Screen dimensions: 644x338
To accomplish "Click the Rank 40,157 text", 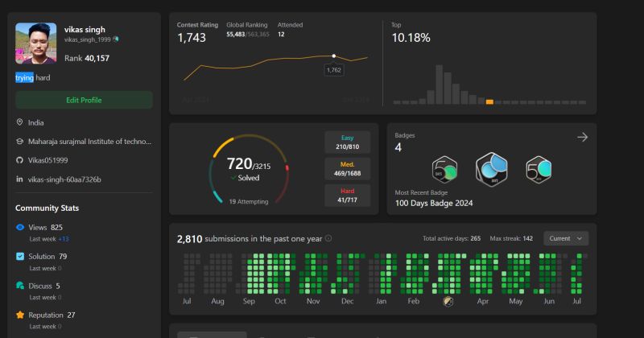I will point(87,58).
